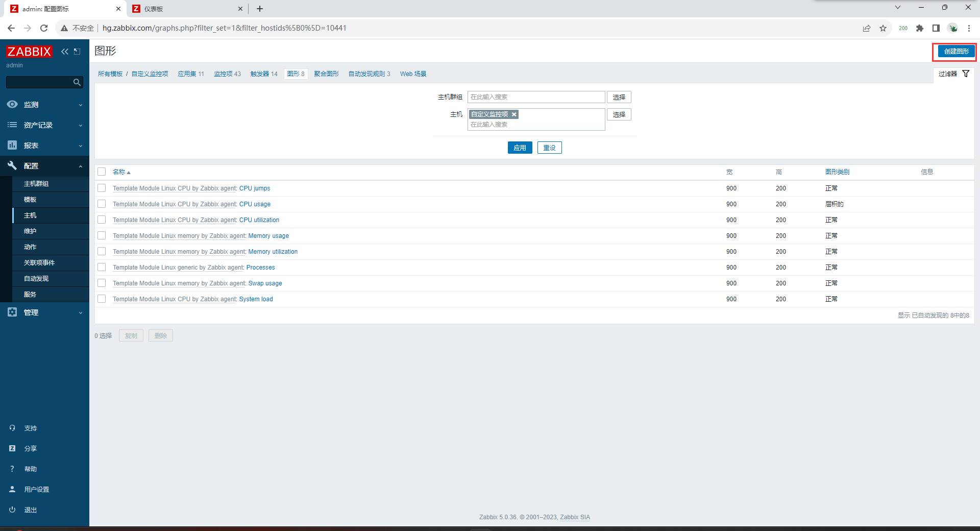Click the 应用 filter button
Viewport: 980px width, 531px height.
pyautogui.click(x=520, y=148)
